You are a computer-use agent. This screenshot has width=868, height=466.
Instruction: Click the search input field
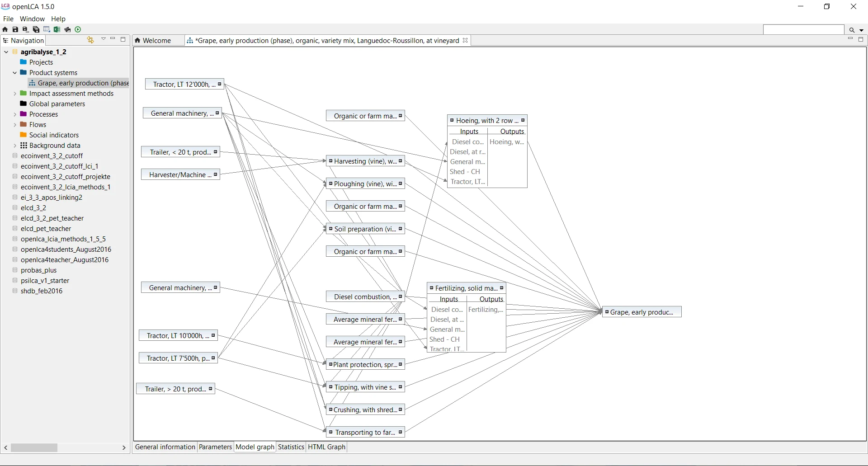[x=803, y=30]
